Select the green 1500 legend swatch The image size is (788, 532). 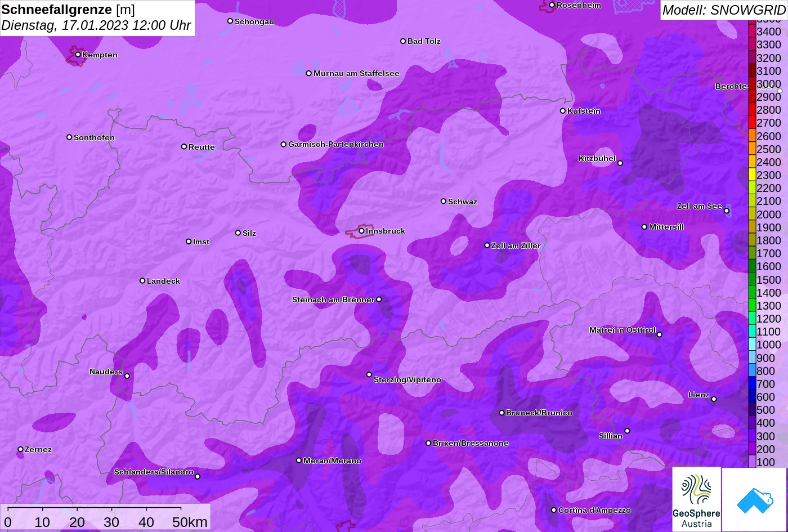[x=752, y=280]
